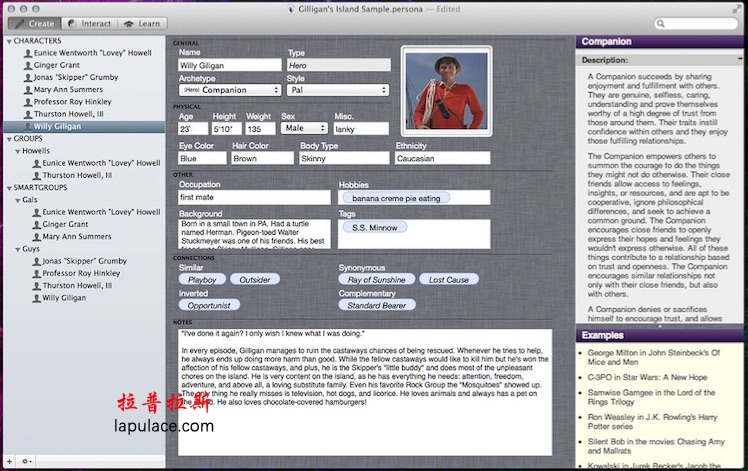748x471 pixels.
Task: Select Mary Ann Summers under CHARACTERS
Action: point(68,89)
